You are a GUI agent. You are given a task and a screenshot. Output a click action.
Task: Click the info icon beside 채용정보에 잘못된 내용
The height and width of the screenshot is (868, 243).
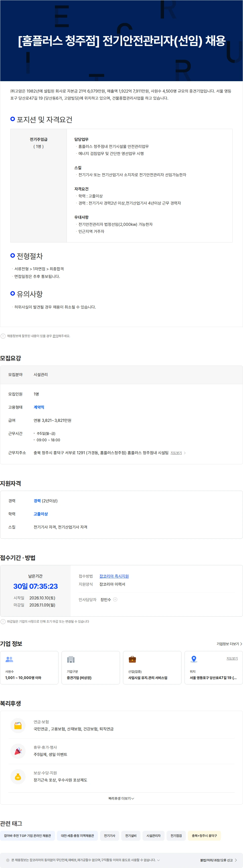[x=3, y=336]
